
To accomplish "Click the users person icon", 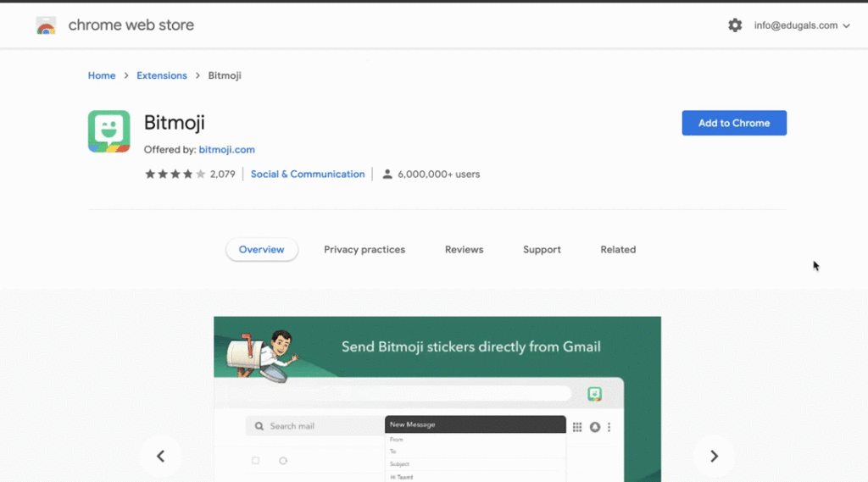I will (x=387, y=175).
